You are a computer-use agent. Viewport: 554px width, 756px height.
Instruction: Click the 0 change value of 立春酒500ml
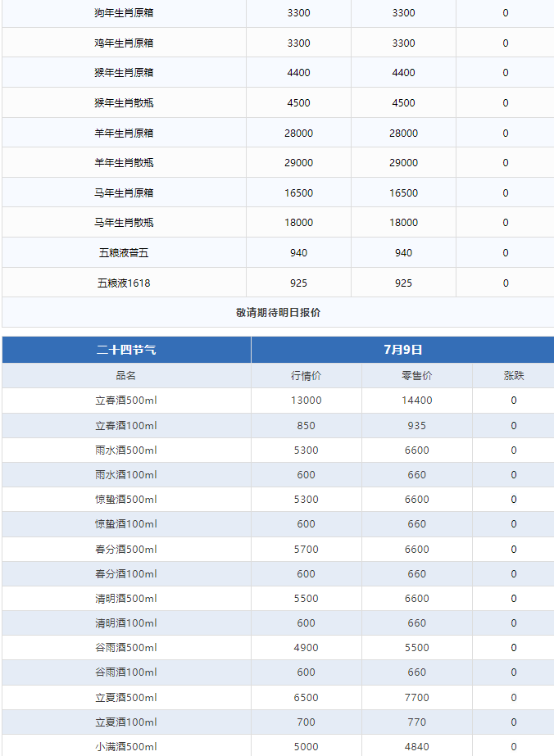point(514,401)
